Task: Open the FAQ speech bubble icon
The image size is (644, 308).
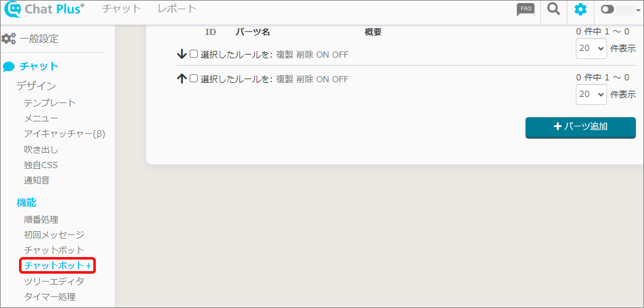Action: [526, 9]
